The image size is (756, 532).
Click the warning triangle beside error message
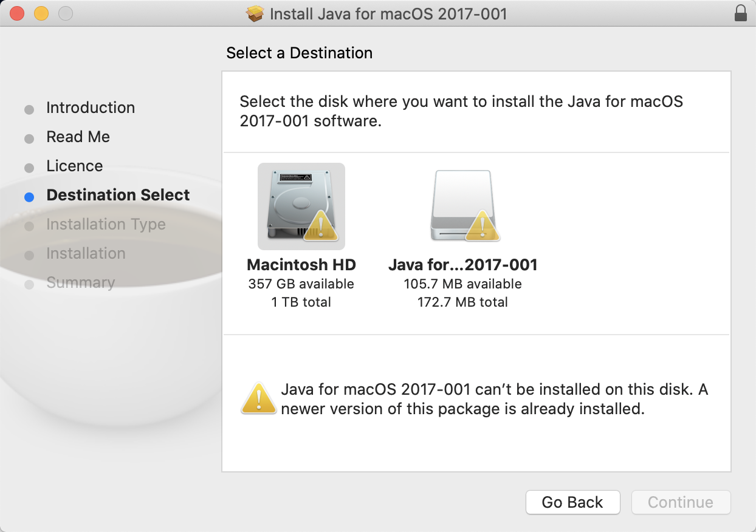(x=259, y=399)
